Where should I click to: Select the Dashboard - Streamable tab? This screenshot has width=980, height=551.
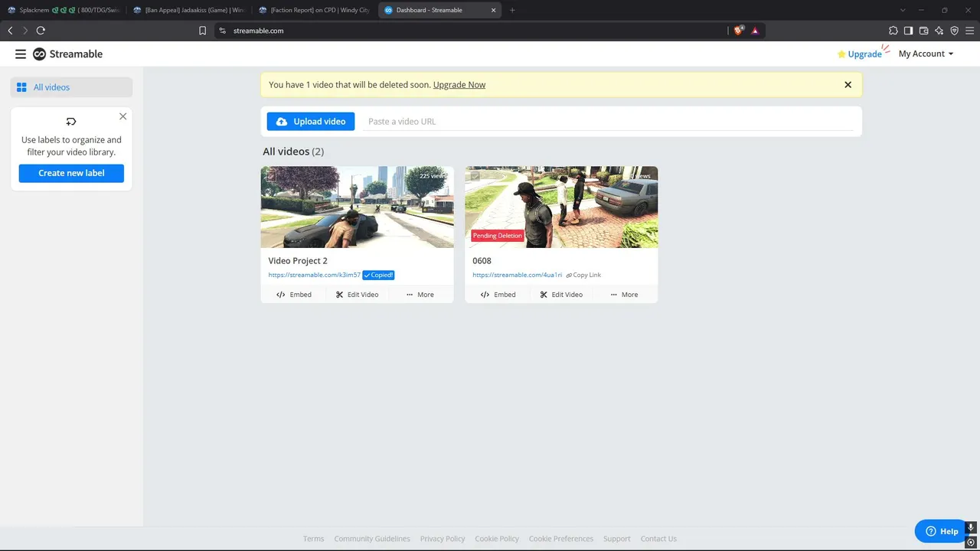[x=440, y=10]
